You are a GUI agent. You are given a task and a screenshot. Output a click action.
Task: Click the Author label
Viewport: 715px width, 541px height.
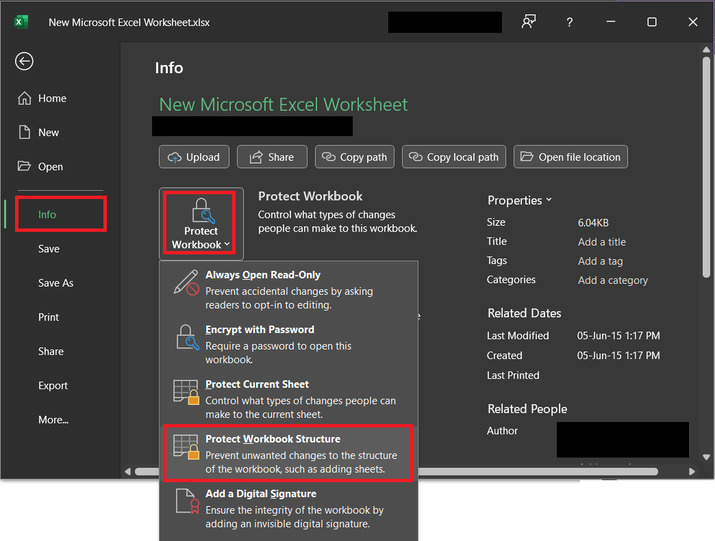tap(502, 431)
